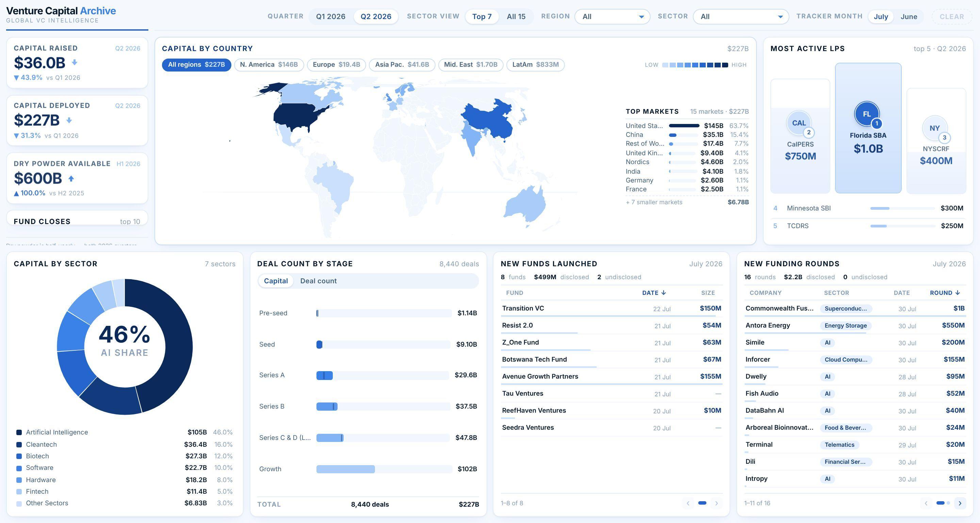Sort funds by the DATE column
Image resolution: width=980 pixels, height=523 pixels.
coord(654,293)
